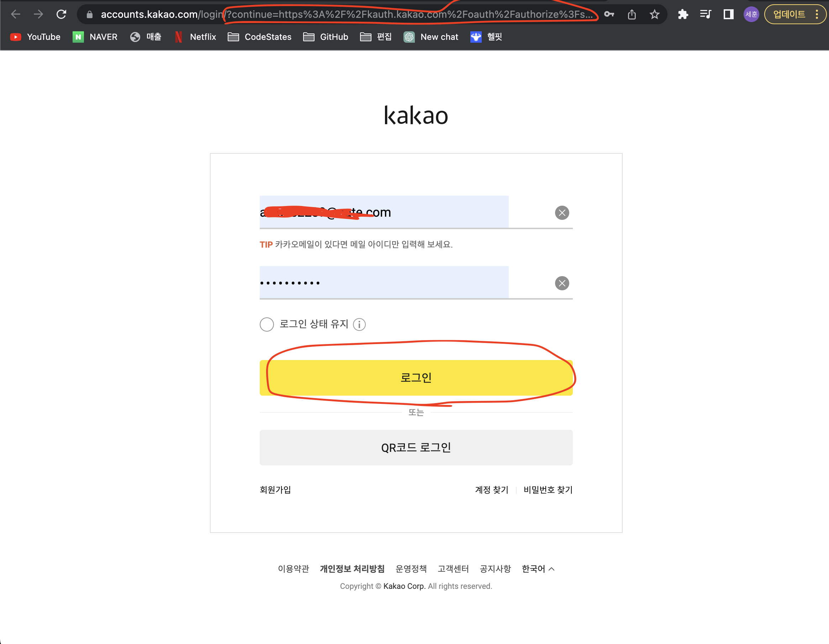The height and width of the screenshot is (644, 829).
Task: Open the NAVER bookmark
Action: tap(95, 37)
